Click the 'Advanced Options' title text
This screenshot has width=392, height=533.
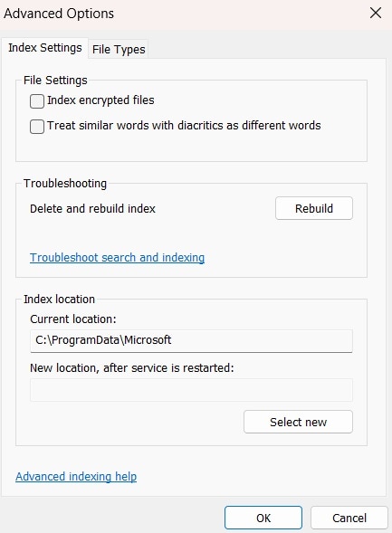[59, 14]
